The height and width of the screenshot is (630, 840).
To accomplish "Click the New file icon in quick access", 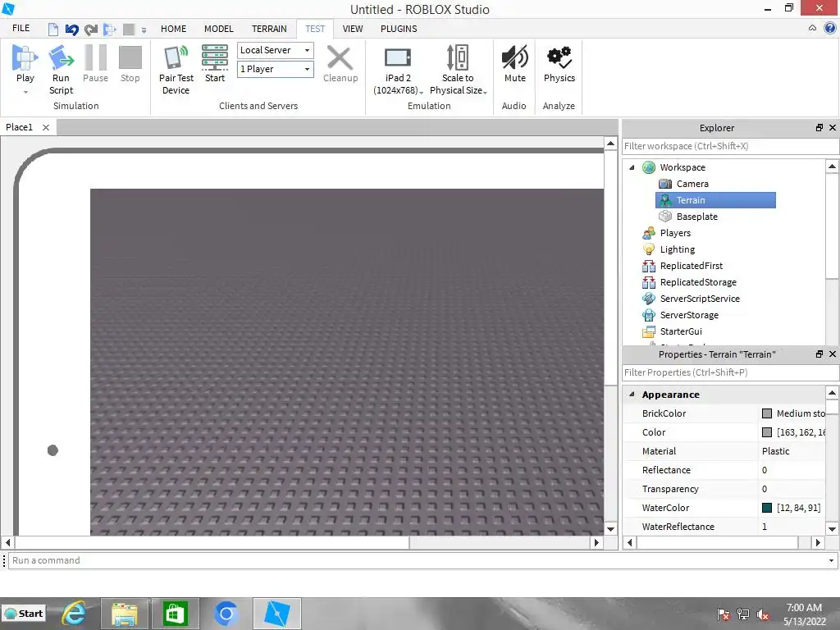I will pyautogui.click(x=53, y=29).
